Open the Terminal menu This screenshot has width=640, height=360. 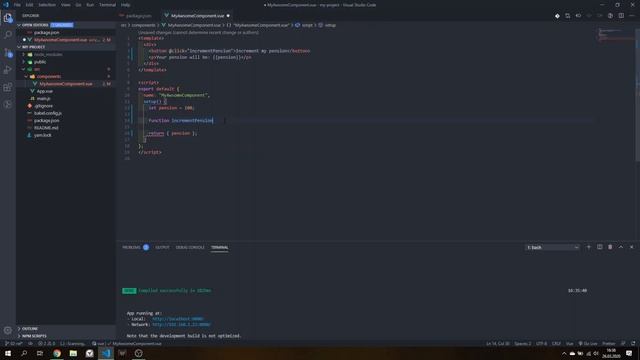pos(107,5)
